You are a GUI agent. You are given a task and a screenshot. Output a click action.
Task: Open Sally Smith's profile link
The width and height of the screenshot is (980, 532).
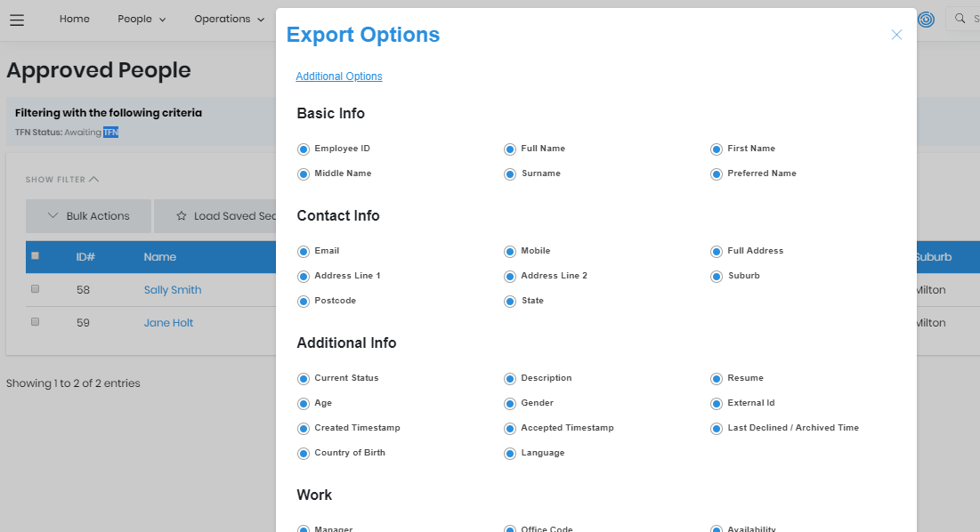(x=173, y=290)
